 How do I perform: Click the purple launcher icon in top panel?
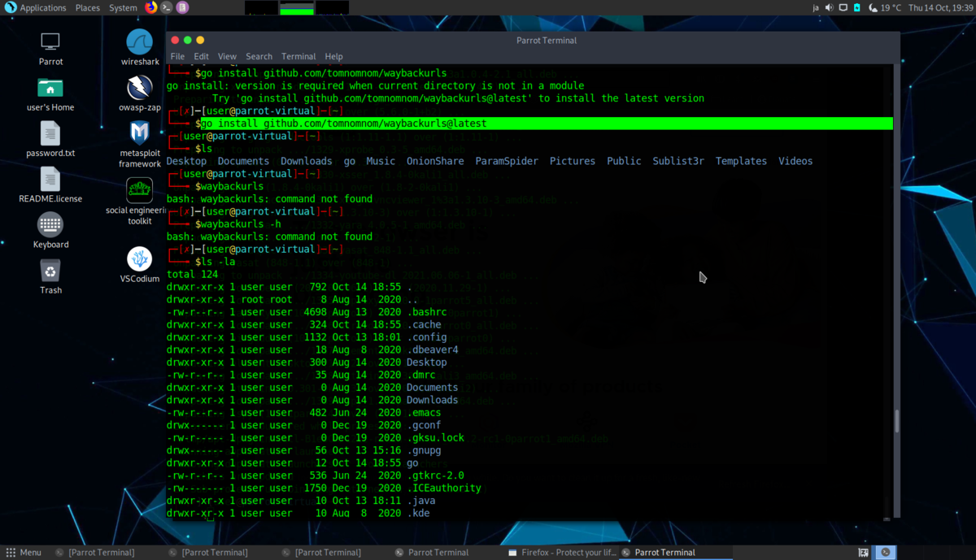[x=182, y=7]
